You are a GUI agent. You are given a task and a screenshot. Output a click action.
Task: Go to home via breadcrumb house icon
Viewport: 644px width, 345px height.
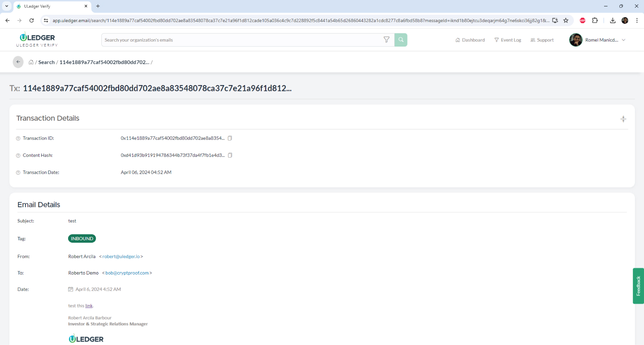coord(31,62)
